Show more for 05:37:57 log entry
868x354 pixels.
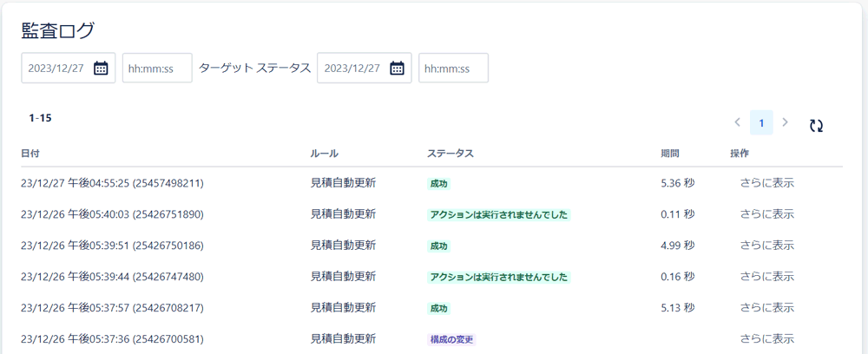click(767, 307)
